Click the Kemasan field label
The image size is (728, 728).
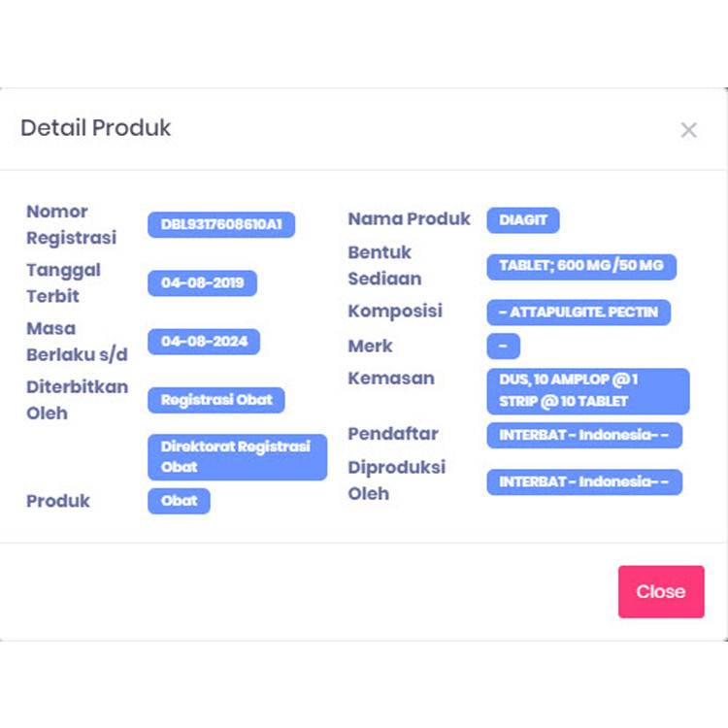391,379
